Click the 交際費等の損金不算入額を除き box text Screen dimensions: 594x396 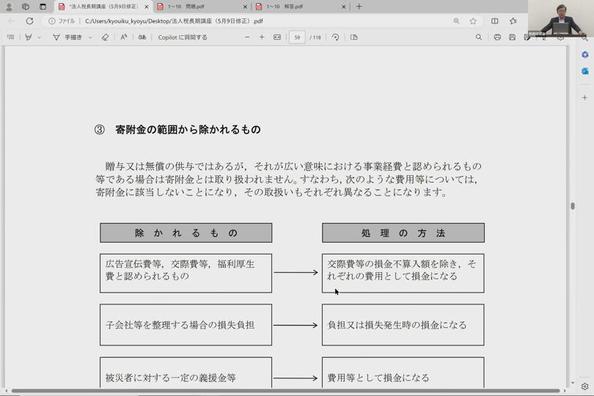(x=402, y=270)
